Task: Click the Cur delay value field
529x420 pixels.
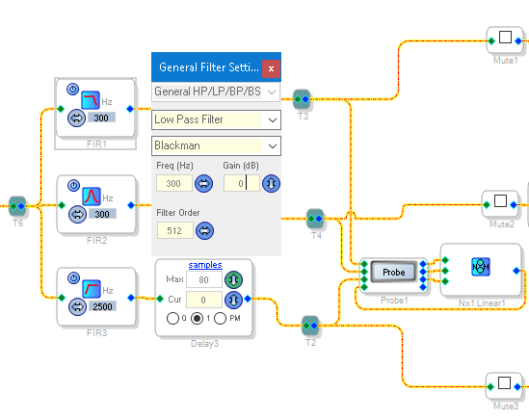Action: point(204,300)
